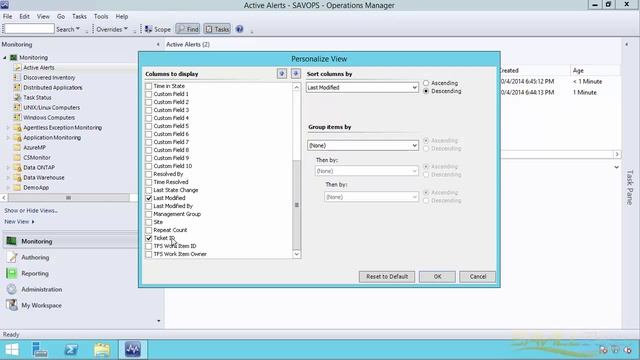Uncheck the Last Modified column
The height and width of the screenshot is (360, 640).
149,198
